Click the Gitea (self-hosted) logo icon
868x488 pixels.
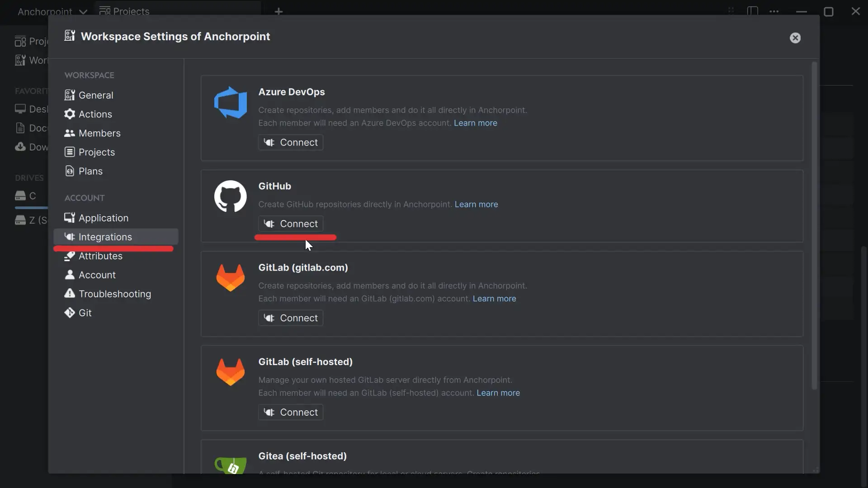tap(231, 465)
